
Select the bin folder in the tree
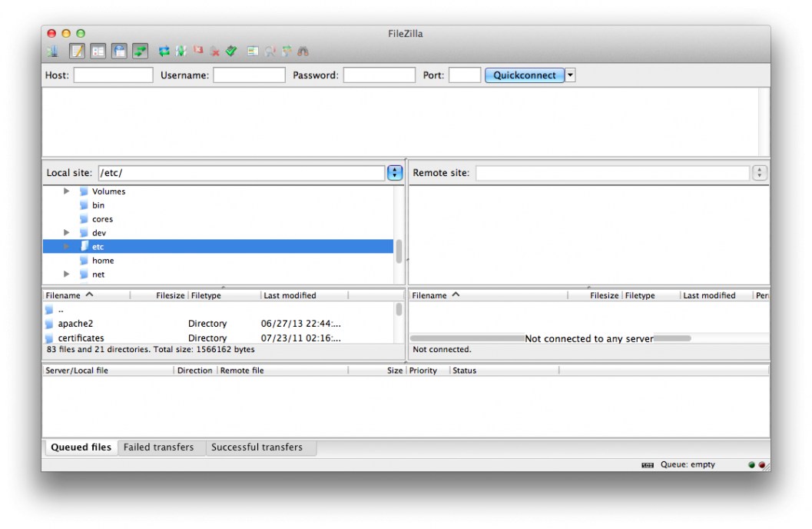[98, 205]
